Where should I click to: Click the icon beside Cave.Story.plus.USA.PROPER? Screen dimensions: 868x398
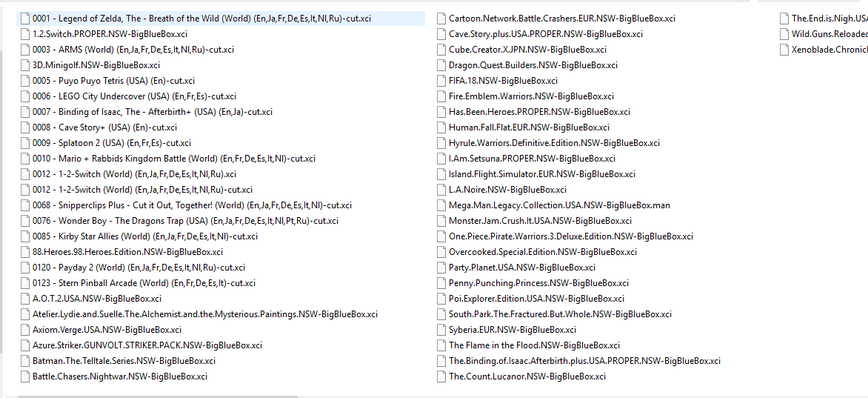click(441, 34)
